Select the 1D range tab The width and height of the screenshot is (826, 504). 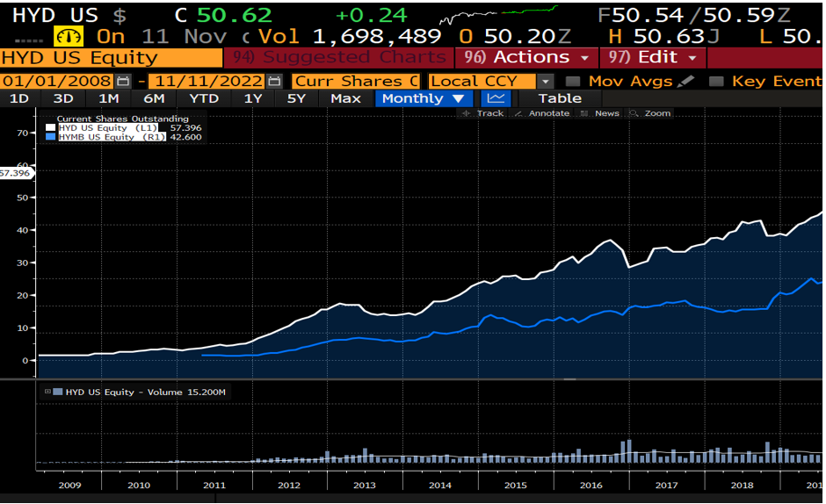click(x=19, y=98)
